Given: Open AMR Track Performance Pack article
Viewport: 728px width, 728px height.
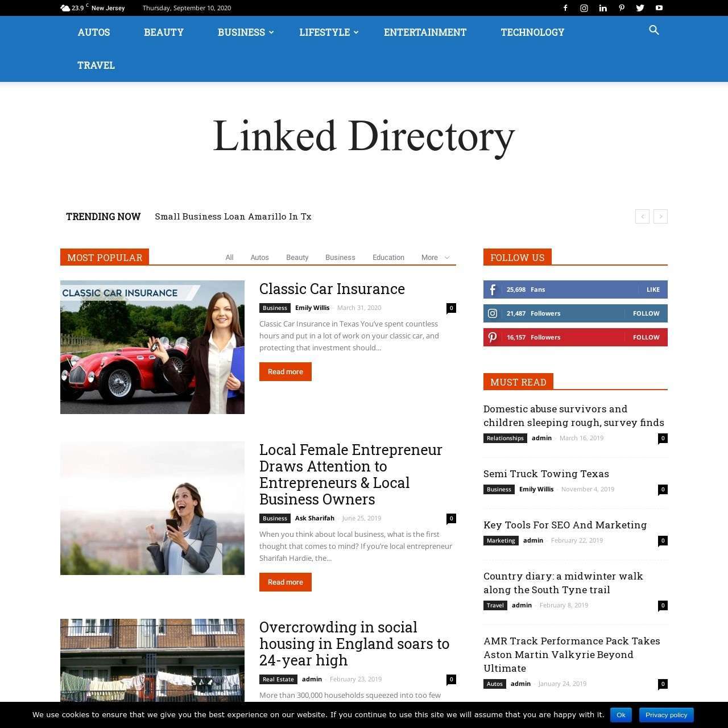Looking at the screenshot, I should pos(572,655).
